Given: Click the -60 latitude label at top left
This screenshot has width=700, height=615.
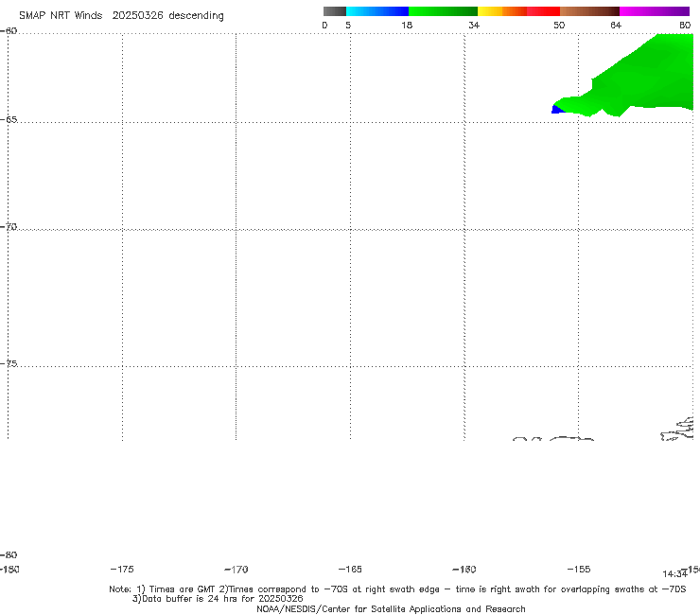Looking at the screenshot, I should 9,31.
